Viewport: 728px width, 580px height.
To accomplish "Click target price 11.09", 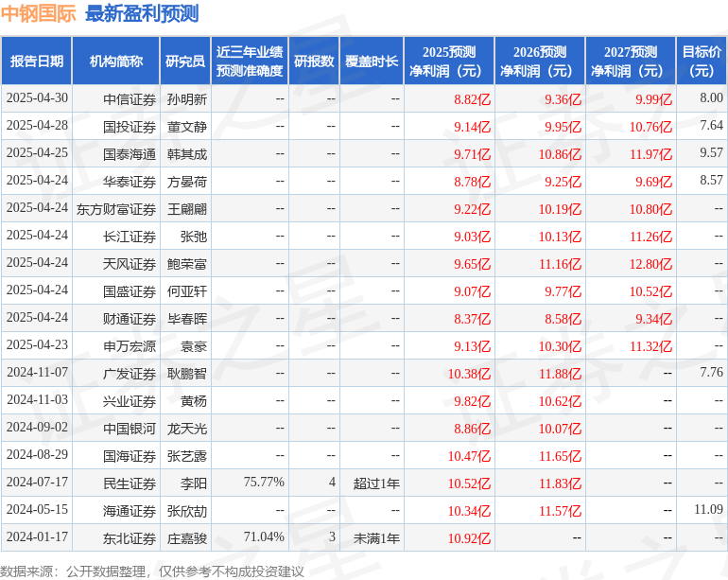I will 708,509.
